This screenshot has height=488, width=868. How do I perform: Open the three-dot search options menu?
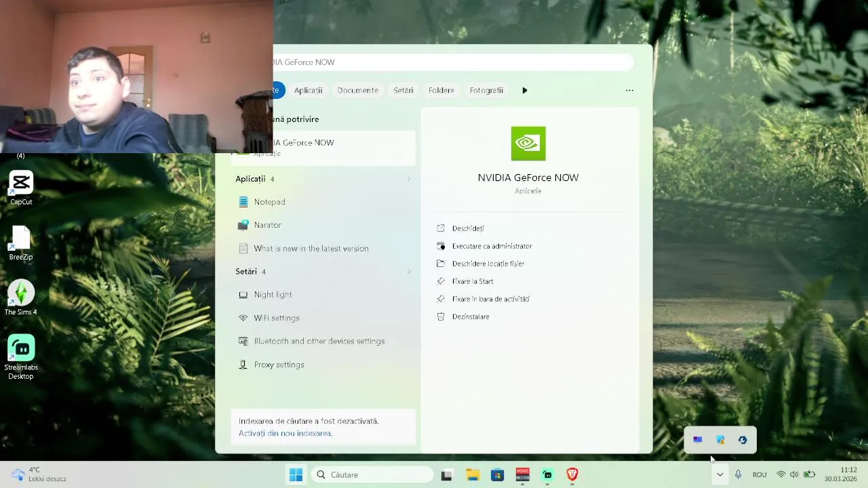coord(630,90)
